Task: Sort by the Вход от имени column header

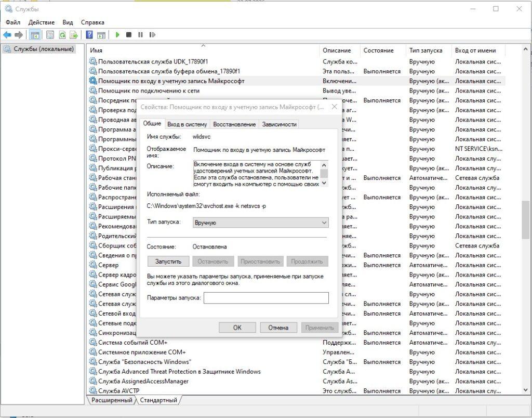Action: pyautogui.click(x=478, y=50)
